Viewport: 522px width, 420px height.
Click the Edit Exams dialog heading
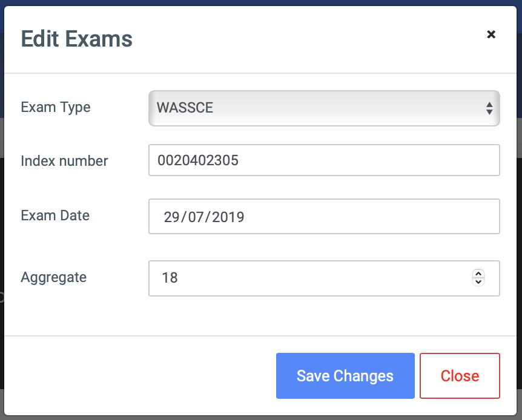(76, 39)
